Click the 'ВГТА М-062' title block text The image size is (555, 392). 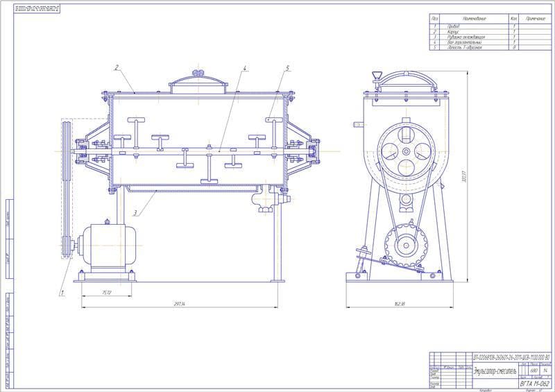pos(534,384)
